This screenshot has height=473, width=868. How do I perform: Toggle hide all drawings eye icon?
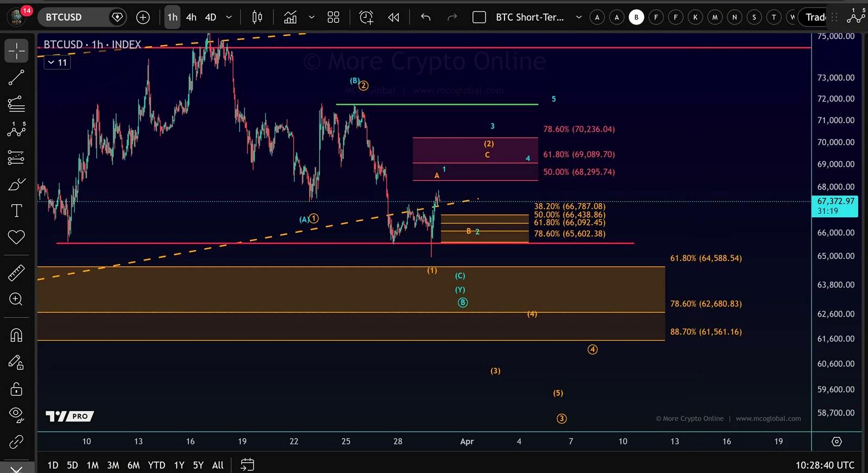(16, 415)
